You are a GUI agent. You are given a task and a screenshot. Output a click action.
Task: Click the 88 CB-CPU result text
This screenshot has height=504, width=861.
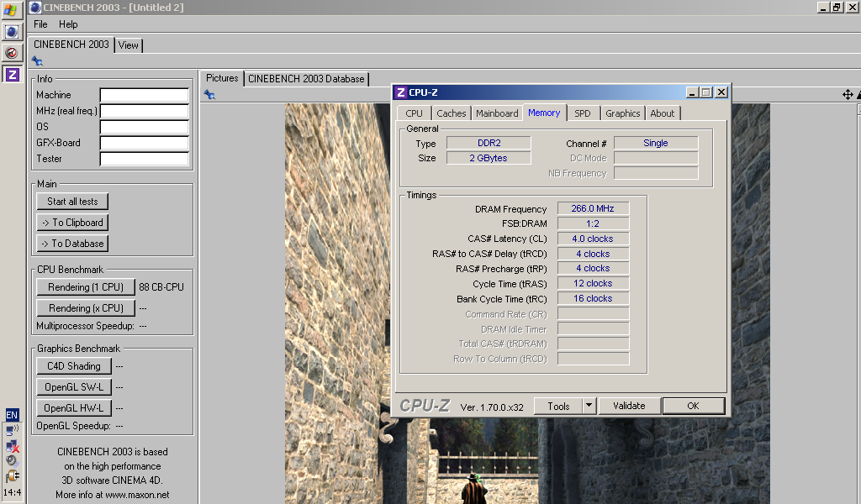[161, 286]
